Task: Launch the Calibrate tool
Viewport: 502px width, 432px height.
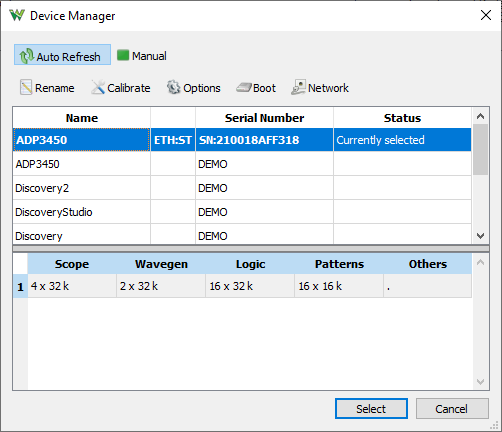Action: tap(121, 88)
